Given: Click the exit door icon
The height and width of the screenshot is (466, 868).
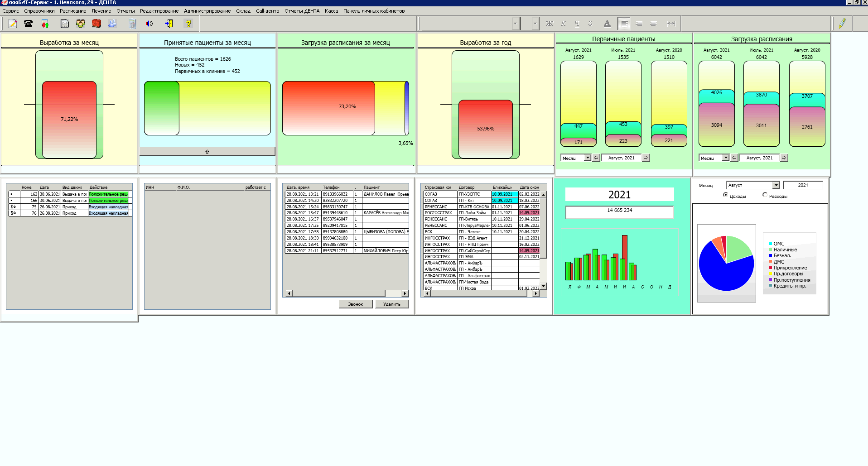Looking at the screenshot, I should pos(169,24).
